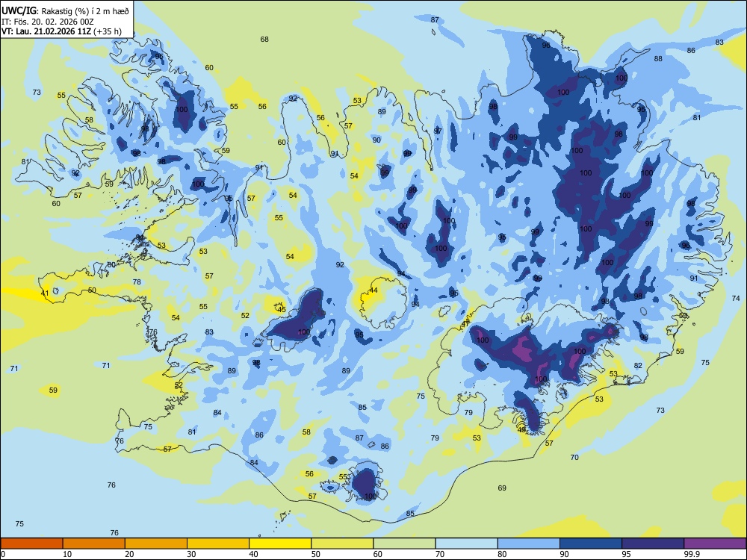Click the '10' legend tick label
Image resolution: width=747 pixels, height=560 pixels.
pos(67,554)
